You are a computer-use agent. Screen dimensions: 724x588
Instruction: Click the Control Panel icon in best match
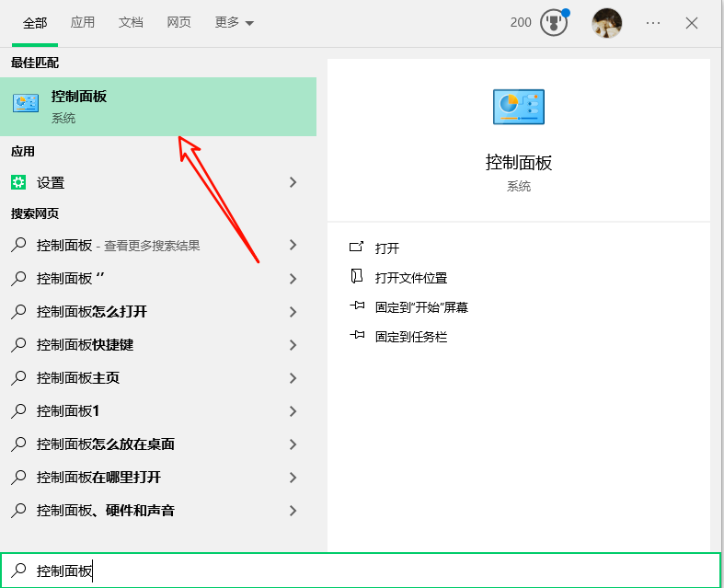coord(26,102)
